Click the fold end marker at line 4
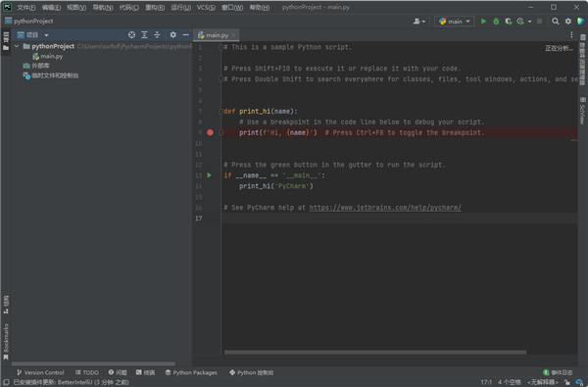588x387 pixels. pyautogui.click(x=220, y=79)
